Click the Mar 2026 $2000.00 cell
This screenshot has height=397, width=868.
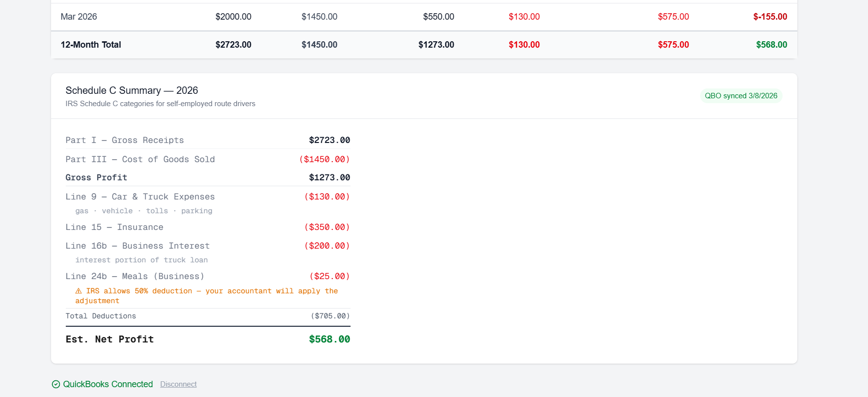(233, 17)
